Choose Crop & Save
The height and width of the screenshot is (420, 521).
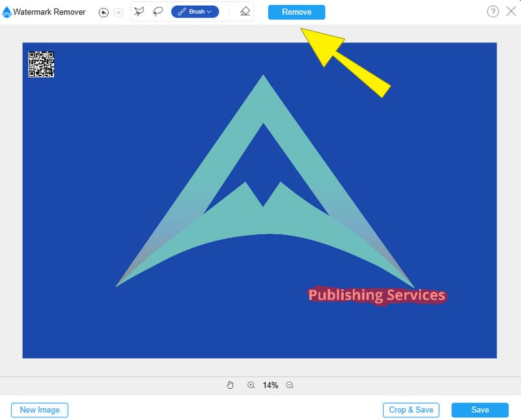click(411, 410)
